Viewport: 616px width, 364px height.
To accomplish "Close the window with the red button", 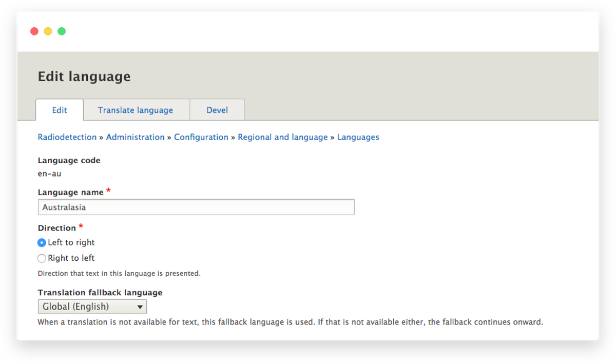I will click(34, 31).
